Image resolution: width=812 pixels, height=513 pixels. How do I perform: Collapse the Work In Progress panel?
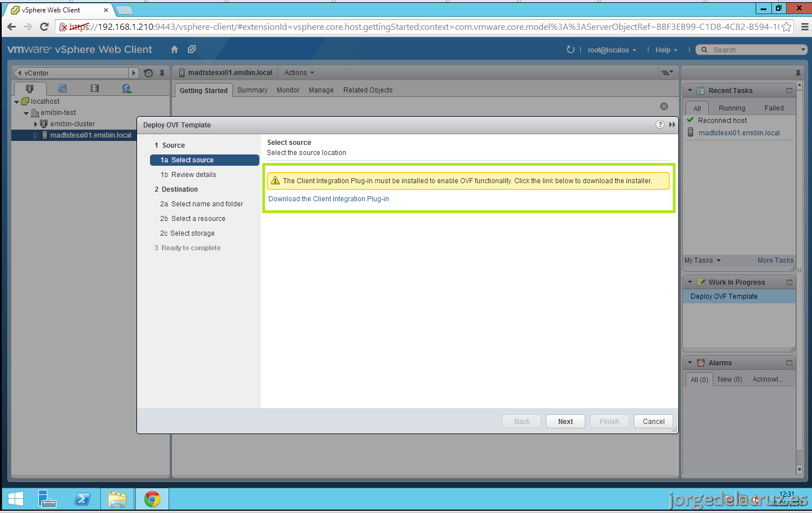click(690, 282)
